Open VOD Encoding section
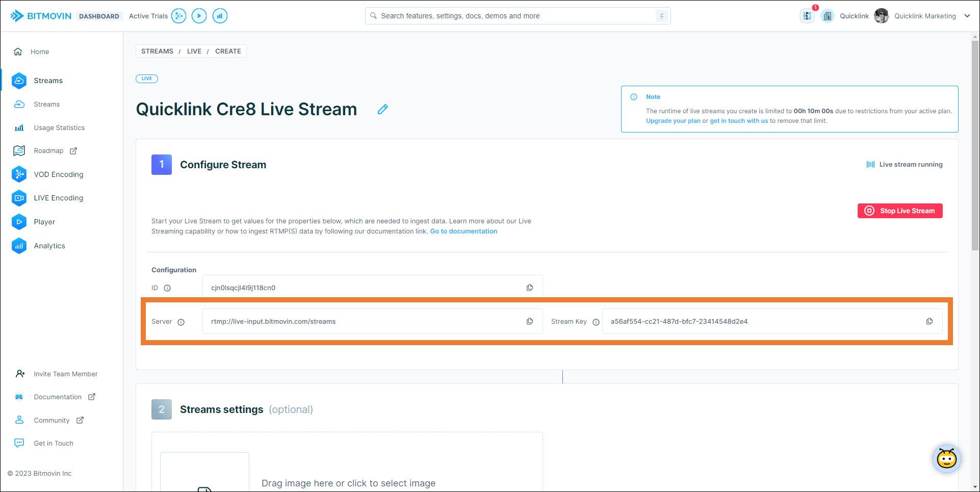 point(58,174)
